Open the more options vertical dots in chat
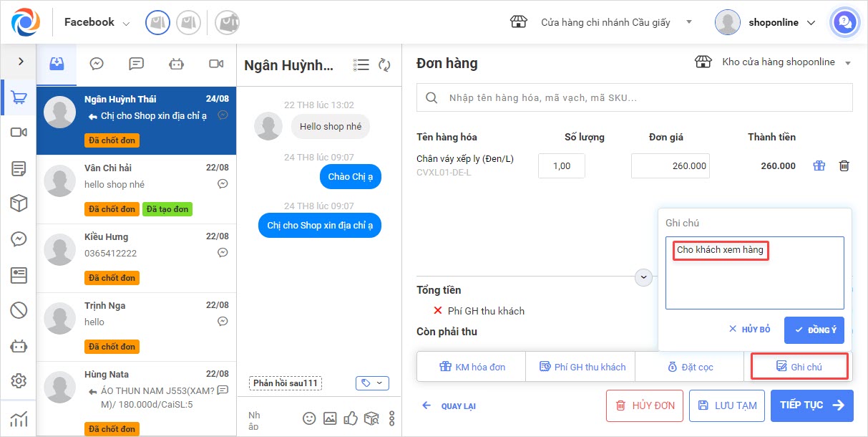The image size is (868, 437). click(391, 418)
